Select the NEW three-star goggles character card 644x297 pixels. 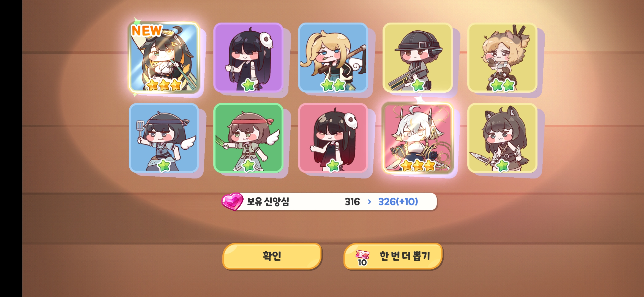point(164,57)
